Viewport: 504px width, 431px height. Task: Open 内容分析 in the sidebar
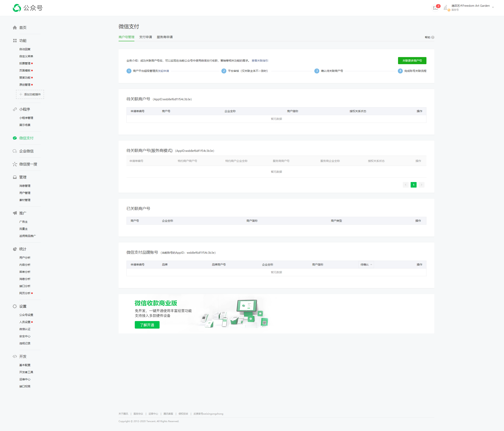point(25,265)
